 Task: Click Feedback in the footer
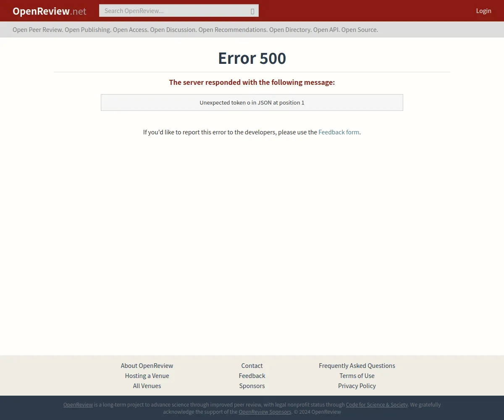click(x=252, y=375)
